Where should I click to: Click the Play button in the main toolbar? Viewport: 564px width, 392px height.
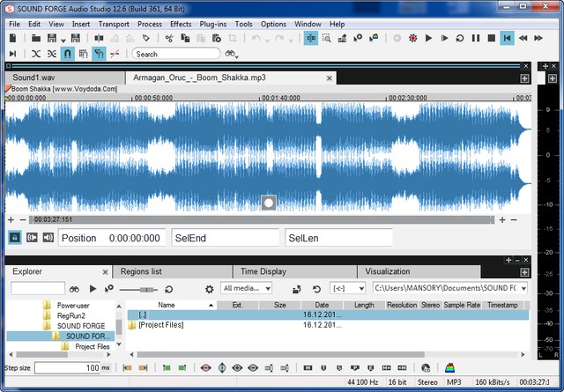(428, 39)
